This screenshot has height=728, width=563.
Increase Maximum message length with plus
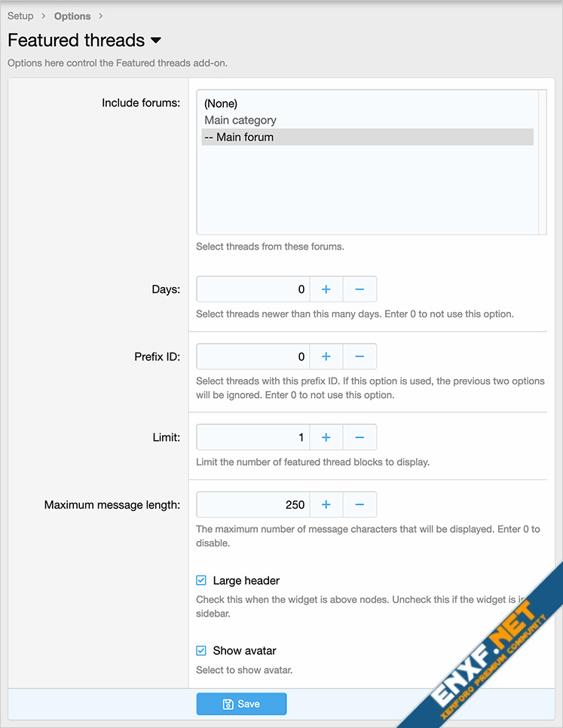click(x=326, y=504)
